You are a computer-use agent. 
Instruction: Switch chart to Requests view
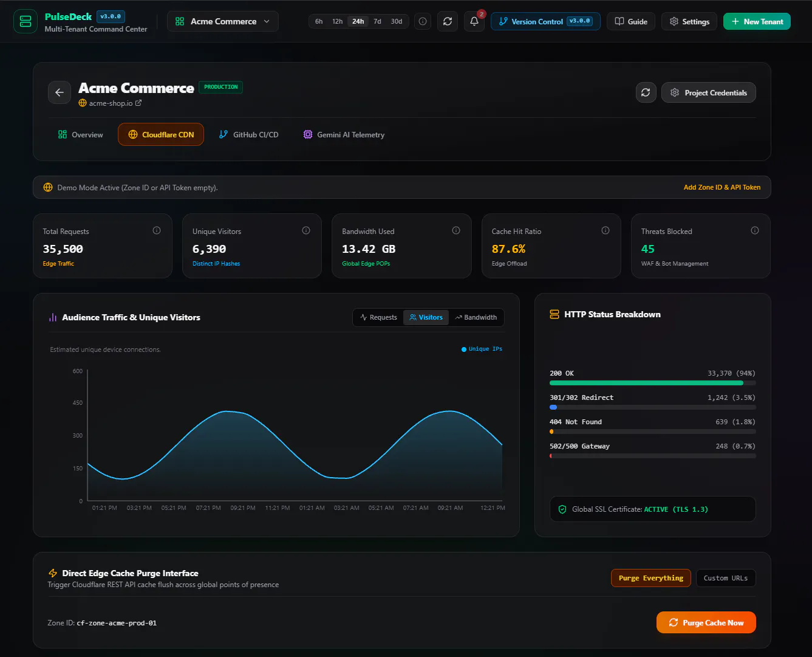click(x=378, y=317)
